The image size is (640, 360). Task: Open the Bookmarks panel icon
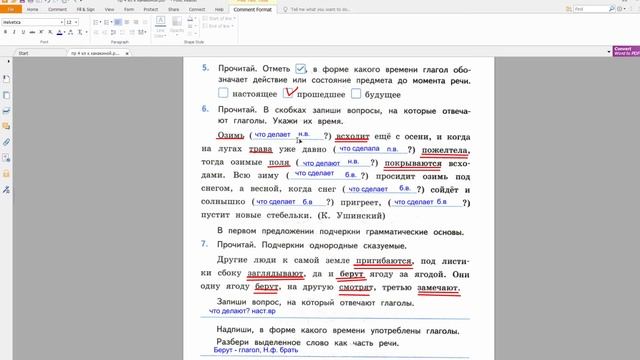tap(6, 79)
